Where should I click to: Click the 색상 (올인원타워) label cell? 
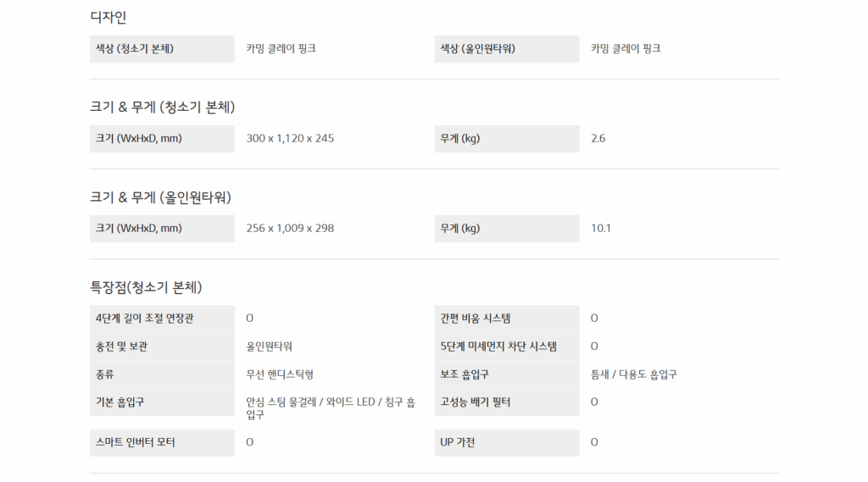click(506, 49)
